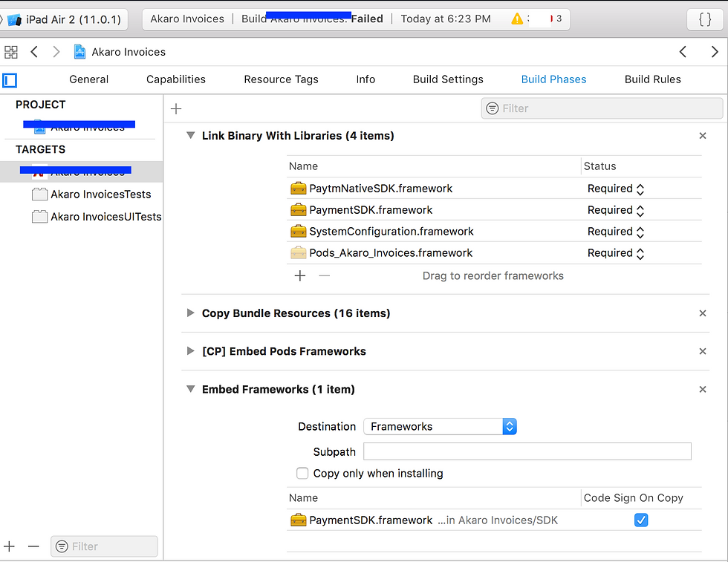Click PaymentSDK.framework icon under Embed Frameworks

298,520
